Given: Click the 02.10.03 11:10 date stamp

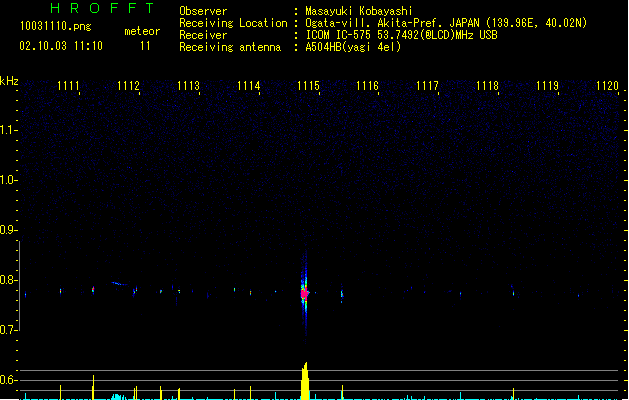Looking at the screenshot, I should (61, 46).
